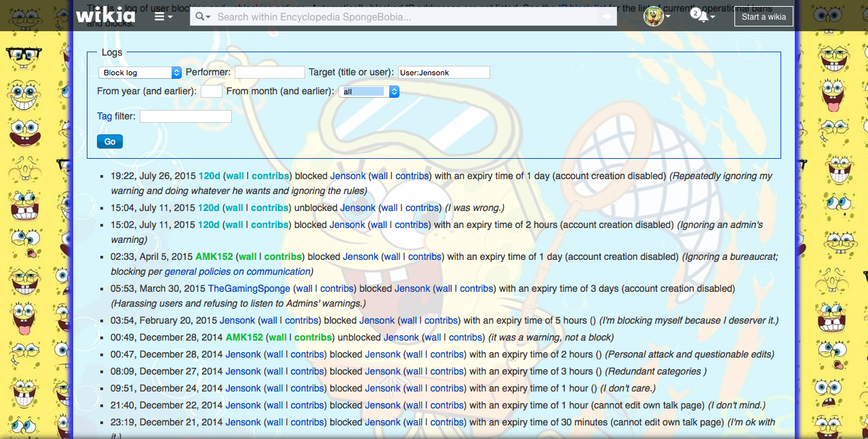Open the SpongeBob user avatar menu
Image resolution: width=868 pixels, height=439 pixels.
(x=656, y=16)
